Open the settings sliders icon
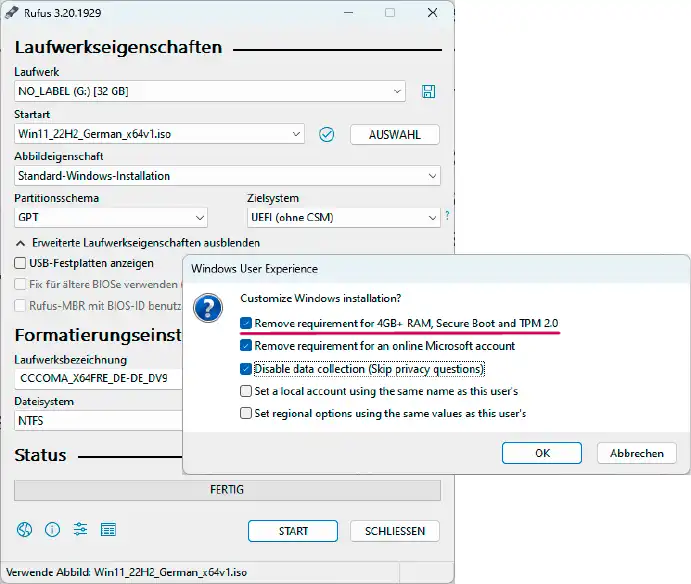This screenshot has width=691, height=584. pyautogui.click(x=80, y=529)
